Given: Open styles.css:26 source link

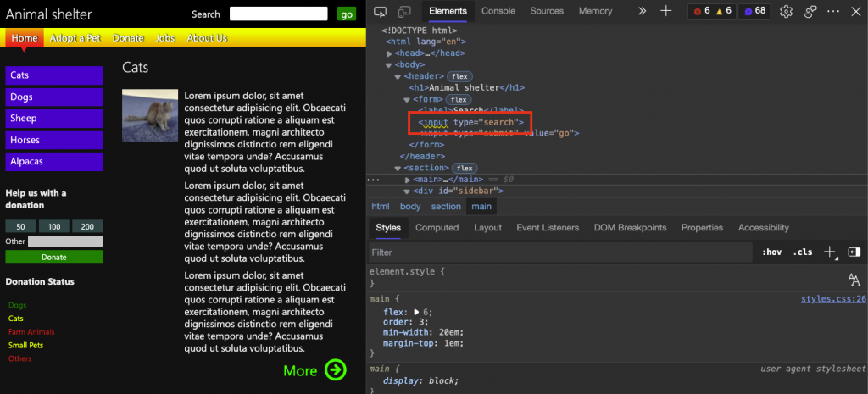Looking at the screenshot, I should point(833,299).
